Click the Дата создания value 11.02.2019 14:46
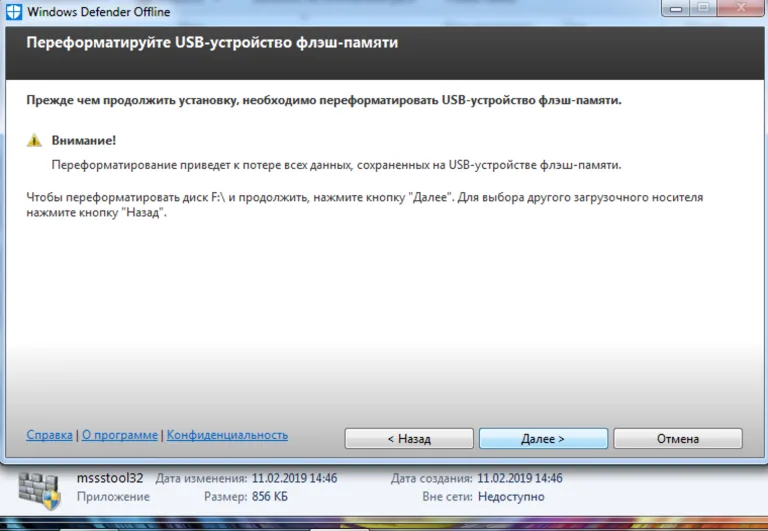The image size is (768, 531). coord(520,478)
